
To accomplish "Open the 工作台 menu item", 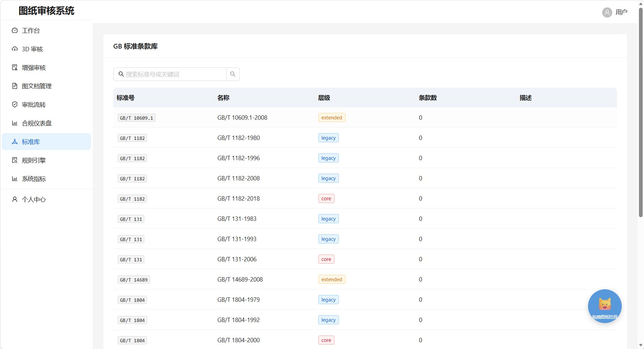I will pyautogui.click(x=47, y=30).
